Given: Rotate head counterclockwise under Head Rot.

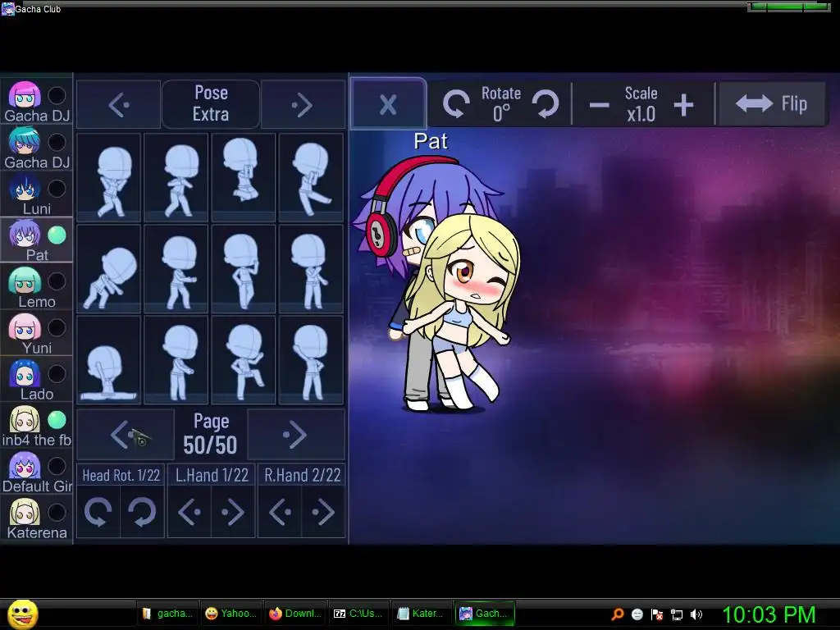Looking at the screenshot, I should pos(98,512).
